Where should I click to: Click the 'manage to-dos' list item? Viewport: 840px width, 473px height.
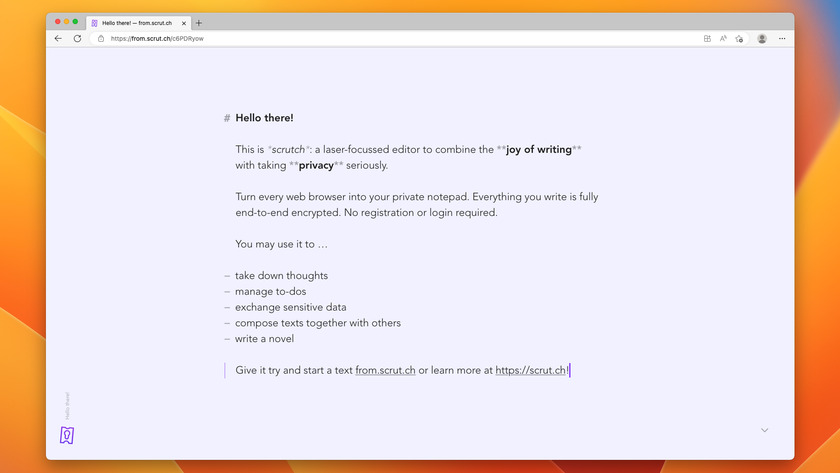click(x=271, y=291)
